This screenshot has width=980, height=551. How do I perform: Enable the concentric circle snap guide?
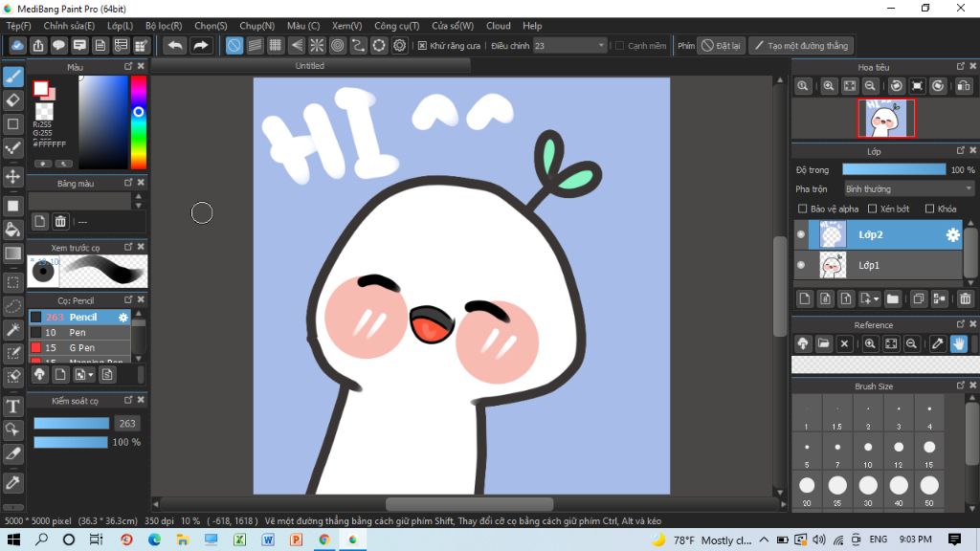coord(338,46)
